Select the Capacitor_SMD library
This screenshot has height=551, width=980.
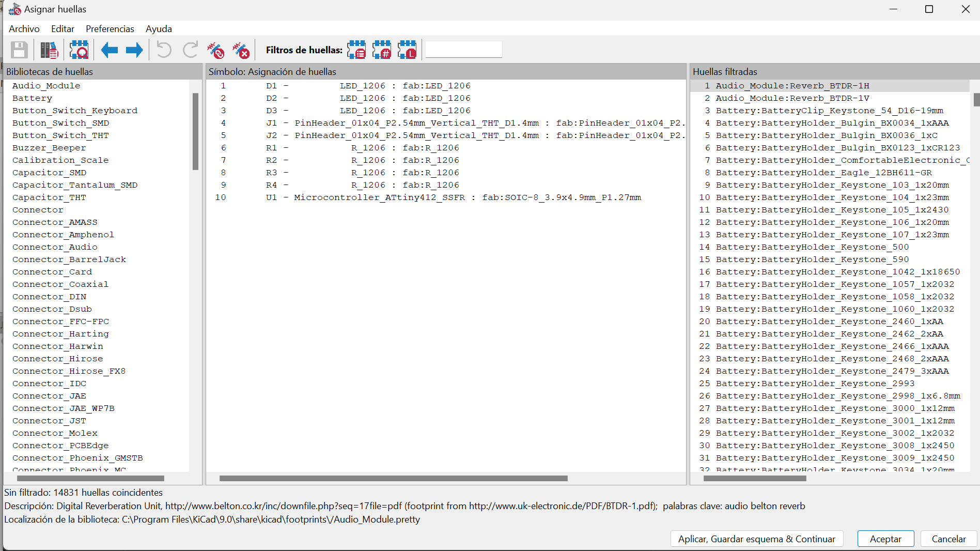pyautogui.click(x=50, y=173)
